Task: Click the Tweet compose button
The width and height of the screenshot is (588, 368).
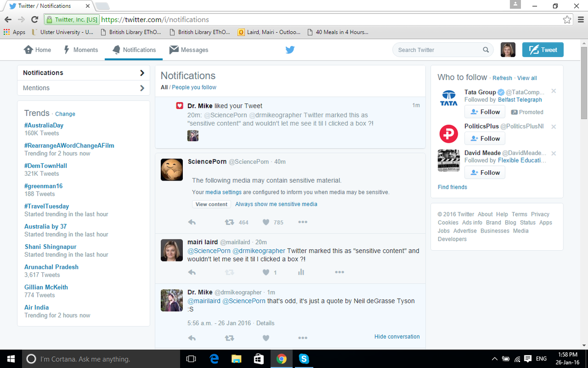Action: click(543, 50)
